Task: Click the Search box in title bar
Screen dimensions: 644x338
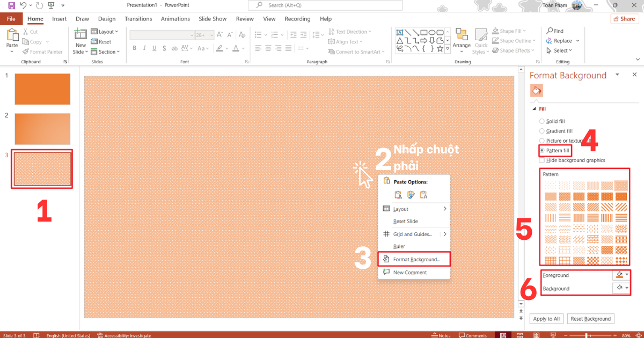Action: 325,5
